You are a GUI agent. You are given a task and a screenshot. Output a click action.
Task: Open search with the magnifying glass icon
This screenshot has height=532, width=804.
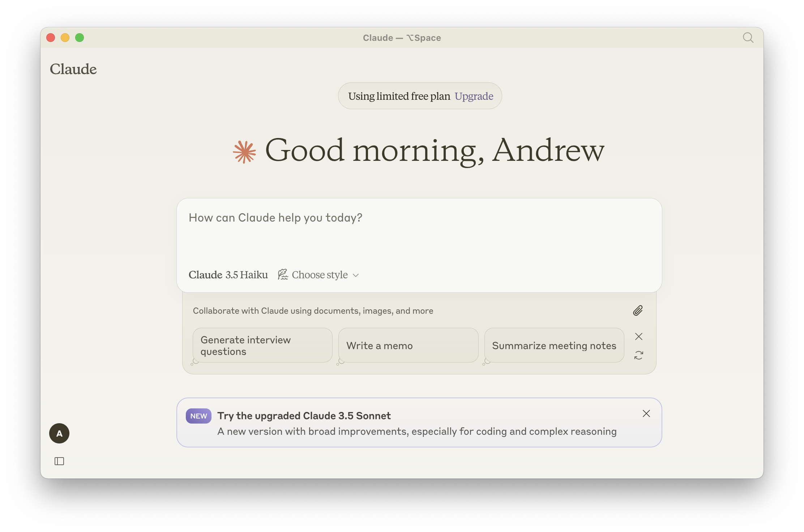(748, 38)
